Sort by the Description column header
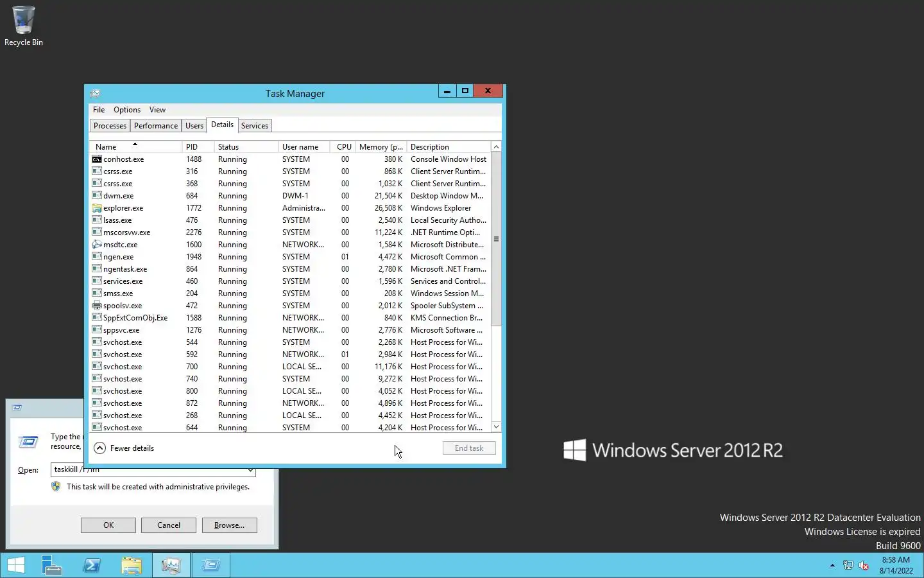Viewport: 924px width, 578px height. pos(449,147)
